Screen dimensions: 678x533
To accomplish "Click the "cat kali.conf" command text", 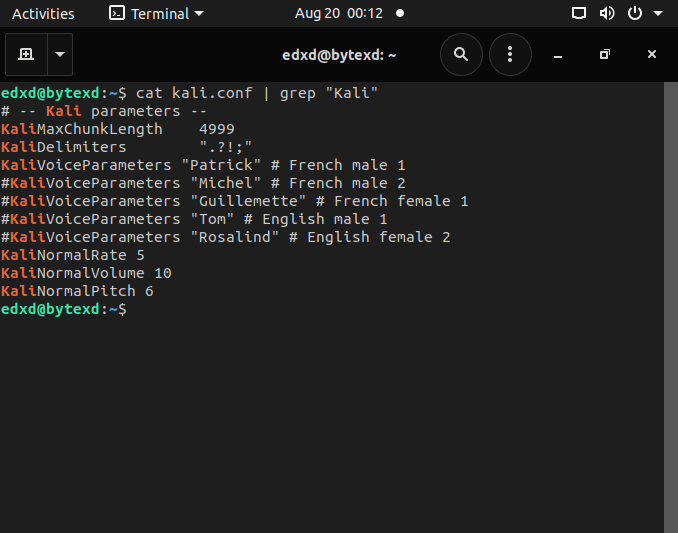I will tap(194, 93).
